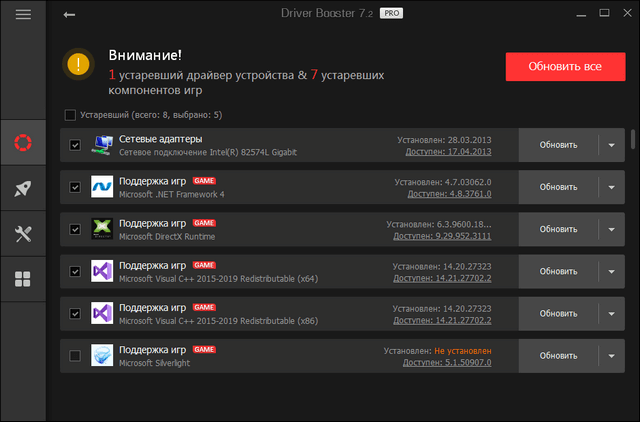640x422 pixels.
Task: Select Сетевое подключение Intel(R) 82574L Gigabit text
Action: point(208,152)
